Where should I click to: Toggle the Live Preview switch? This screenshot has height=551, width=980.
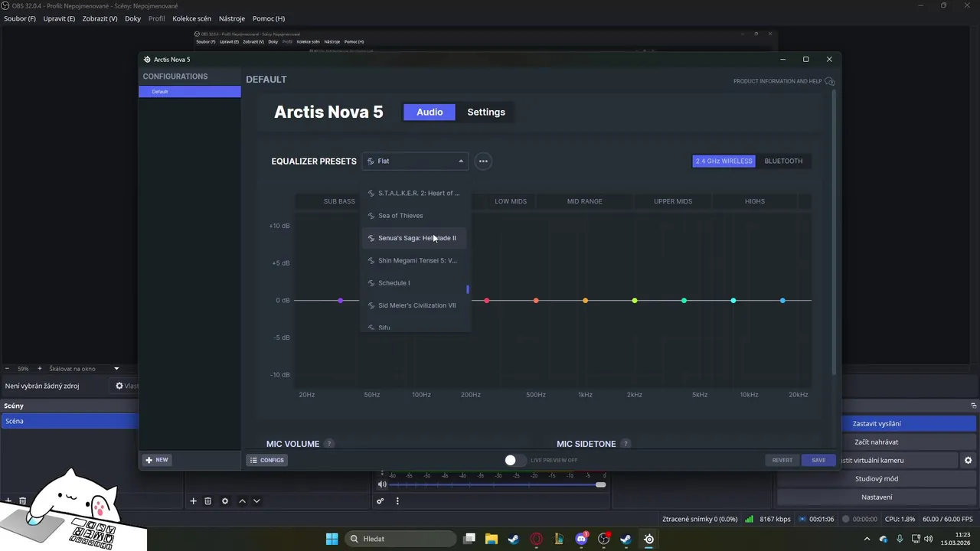click(x=515, y=460)
